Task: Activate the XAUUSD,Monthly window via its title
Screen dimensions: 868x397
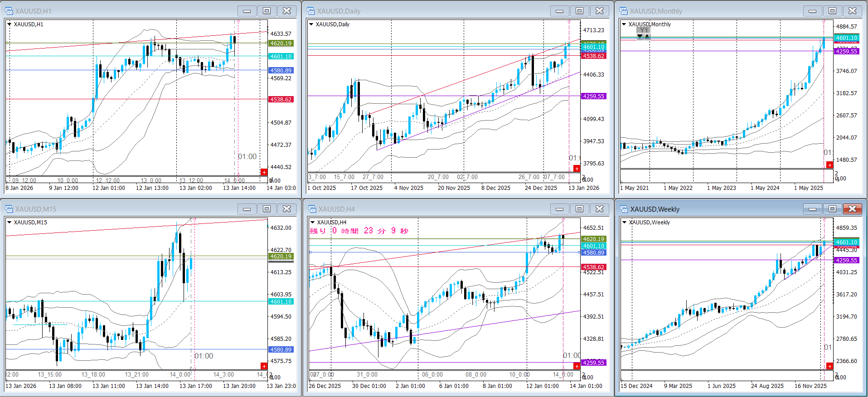Action: click(655, 11)
